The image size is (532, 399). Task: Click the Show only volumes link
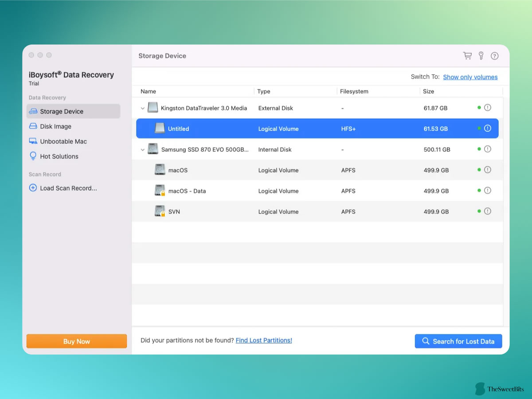tap(470, 77)
